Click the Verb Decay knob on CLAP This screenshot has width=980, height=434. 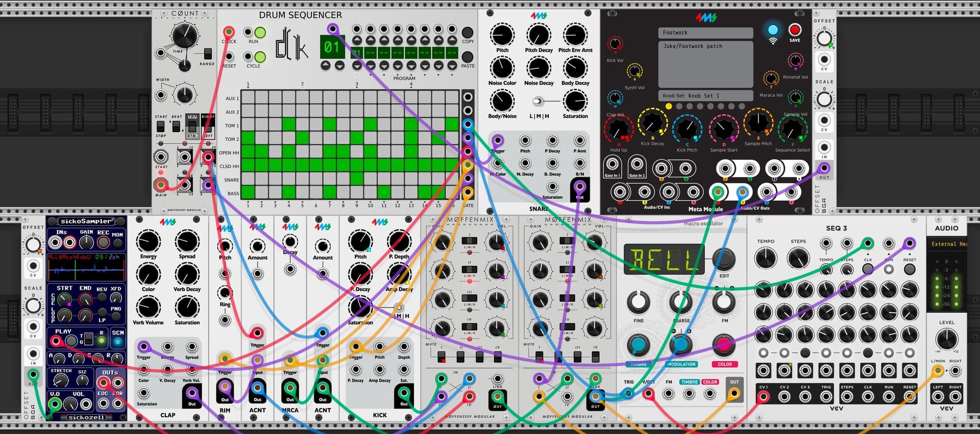click(x=187, y=274)
